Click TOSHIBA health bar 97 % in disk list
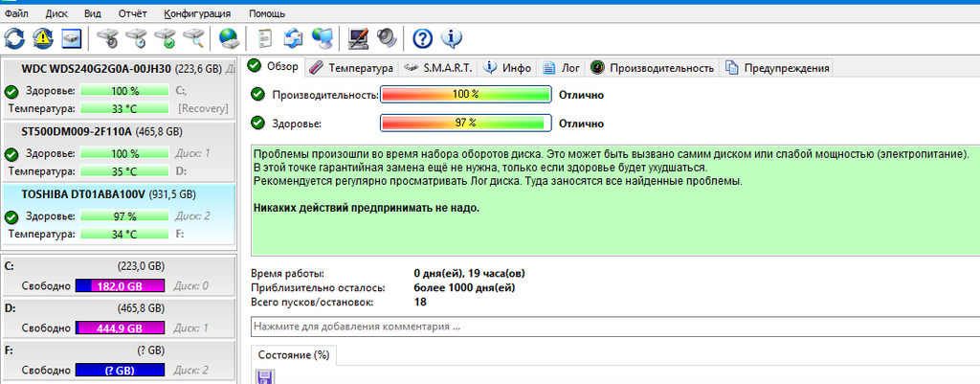This screenshot has width=980, height=384. [124, 217]
